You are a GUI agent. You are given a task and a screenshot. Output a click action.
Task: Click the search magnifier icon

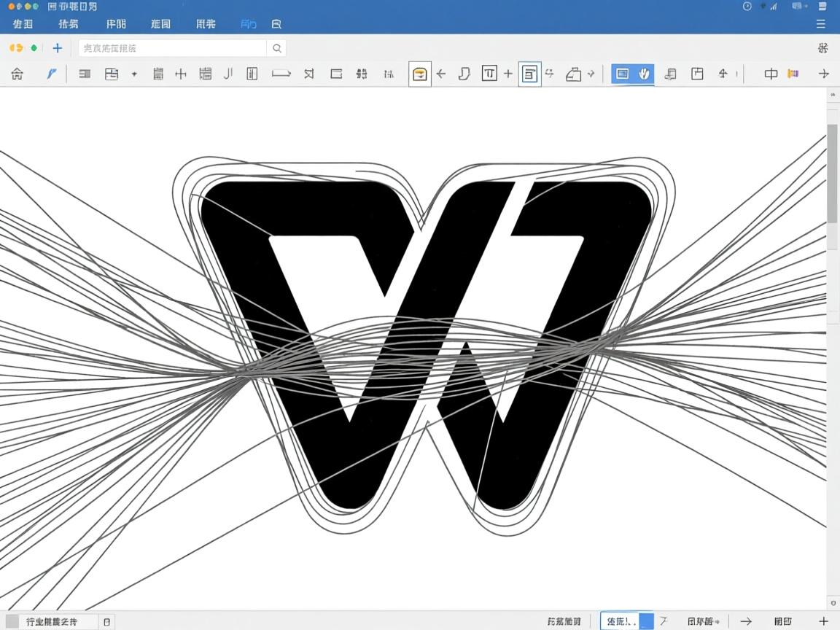click(x=277, y=47)
